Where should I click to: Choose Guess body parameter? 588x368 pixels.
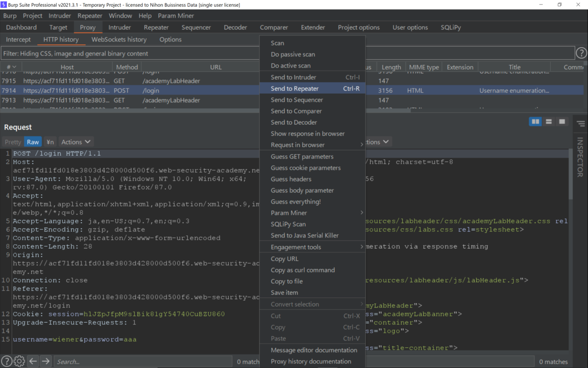313,190
